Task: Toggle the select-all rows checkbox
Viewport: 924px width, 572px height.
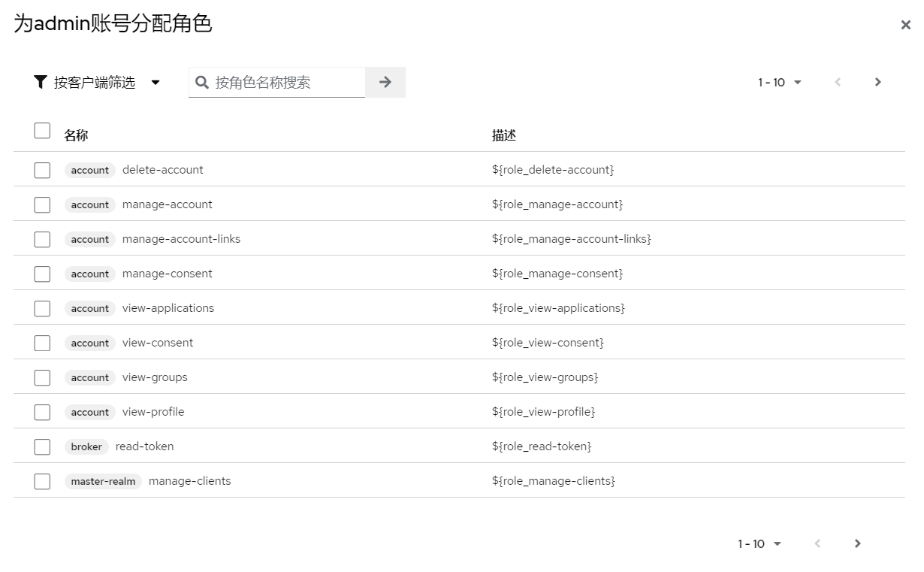Action: click(x=42, y=131)
